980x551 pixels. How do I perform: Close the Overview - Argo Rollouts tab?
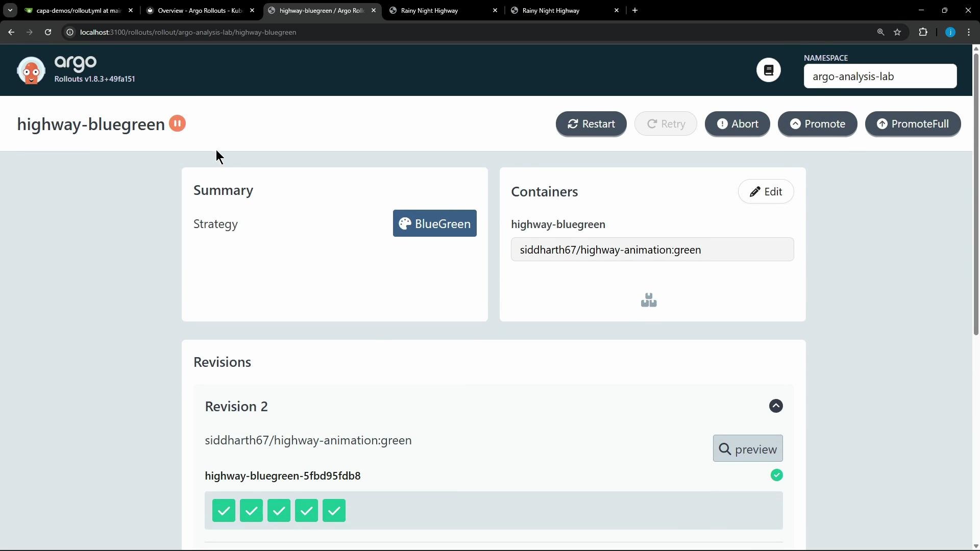(252, 10)
